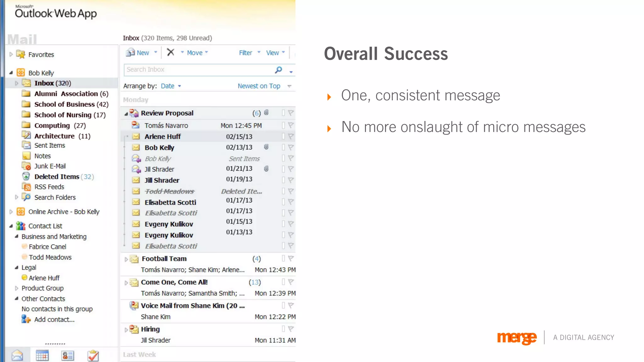Open Hiring conversation

pos(208,335)
